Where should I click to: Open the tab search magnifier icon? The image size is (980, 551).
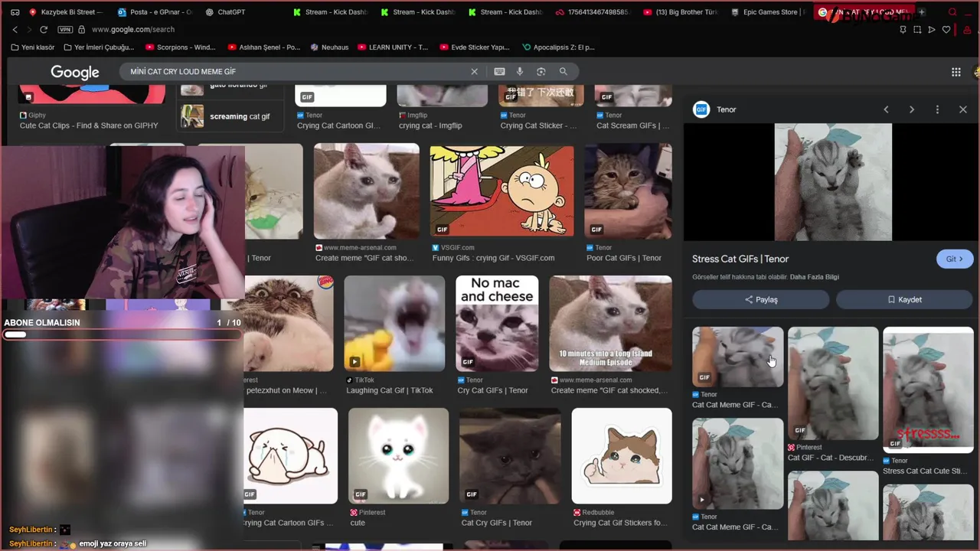point(952,12)
